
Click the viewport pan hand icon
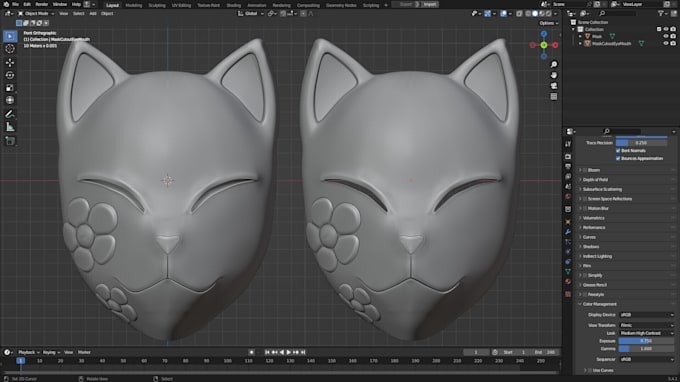[x=554, y=75]
